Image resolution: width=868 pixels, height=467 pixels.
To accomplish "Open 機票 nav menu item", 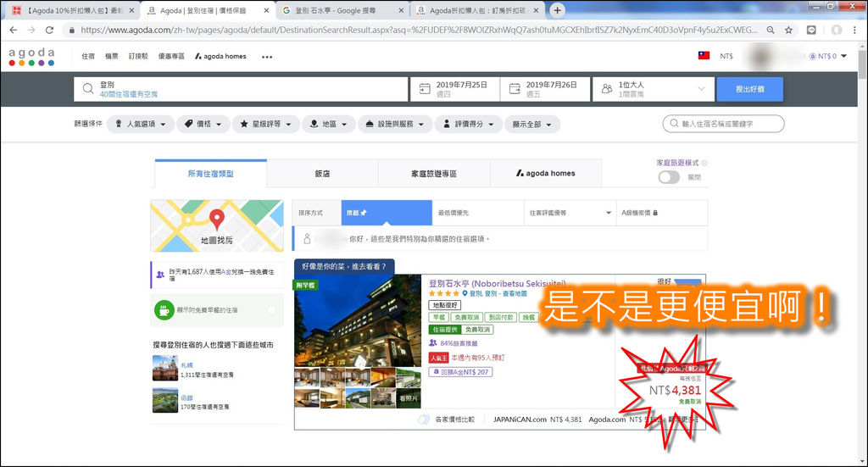I will point(111,57).
